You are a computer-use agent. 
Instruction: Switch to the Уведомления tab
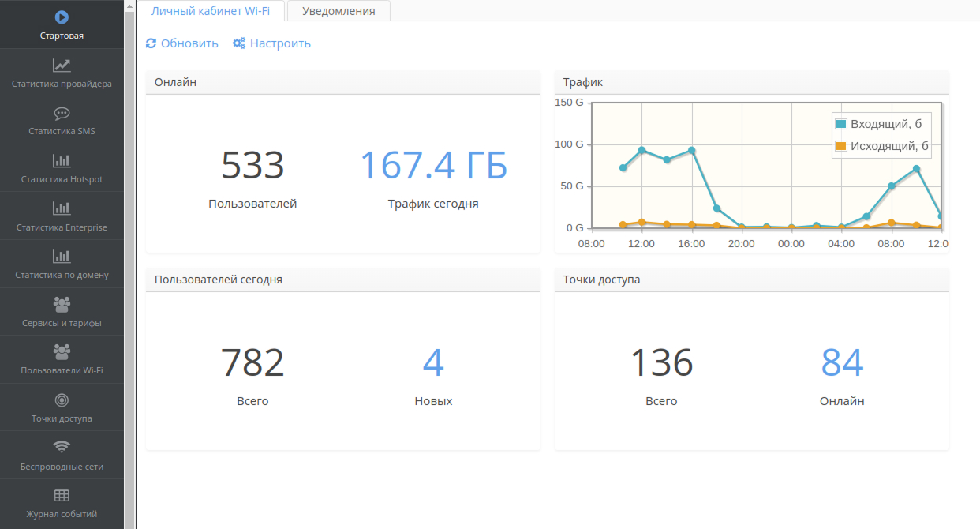[x=339, y=11]
